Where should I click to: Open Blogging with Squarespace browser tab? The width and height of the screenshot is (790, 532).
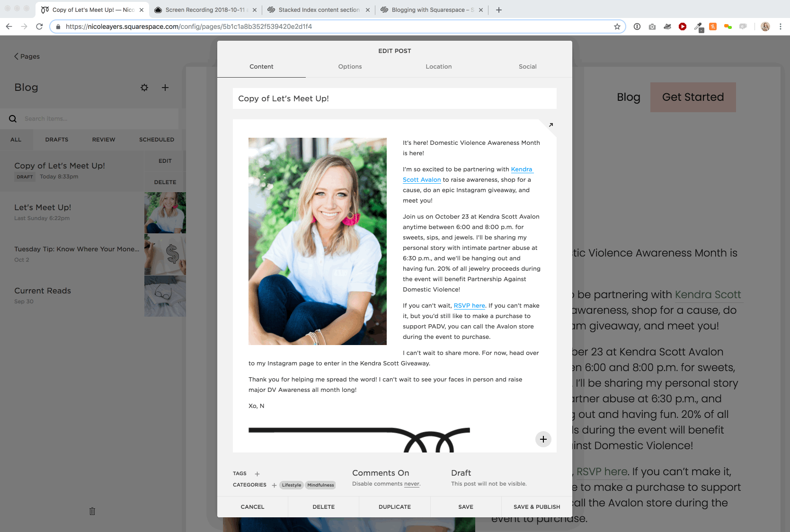432,10
